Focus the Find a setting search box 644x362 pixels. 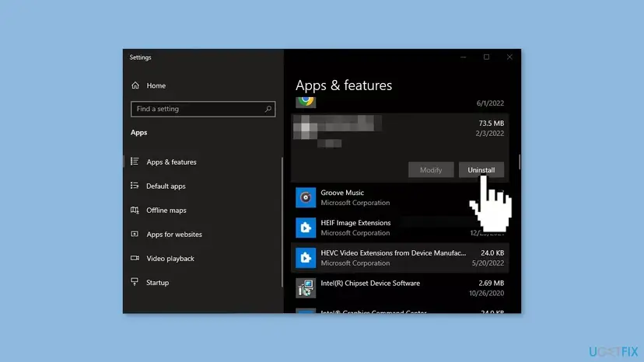pos(203,109)
